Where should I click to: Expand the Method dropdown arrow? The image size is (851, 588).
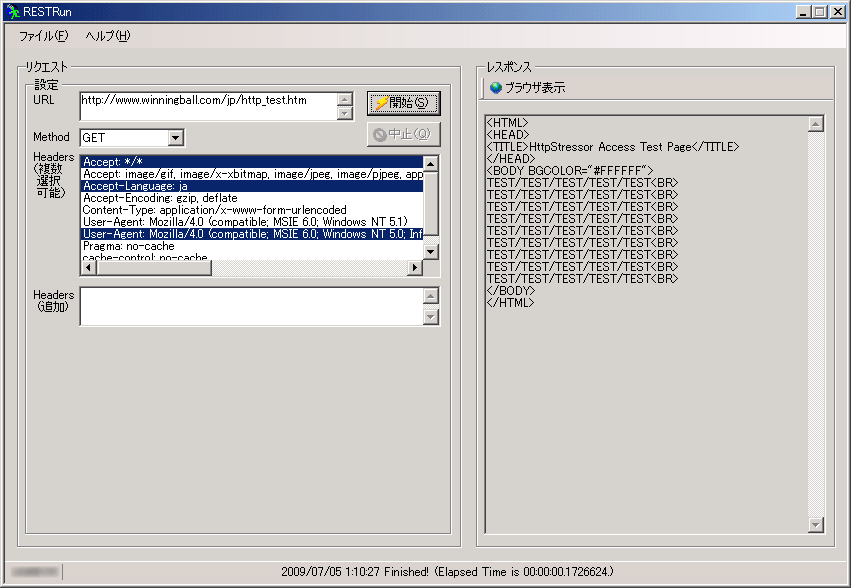(x=176, y=138)
